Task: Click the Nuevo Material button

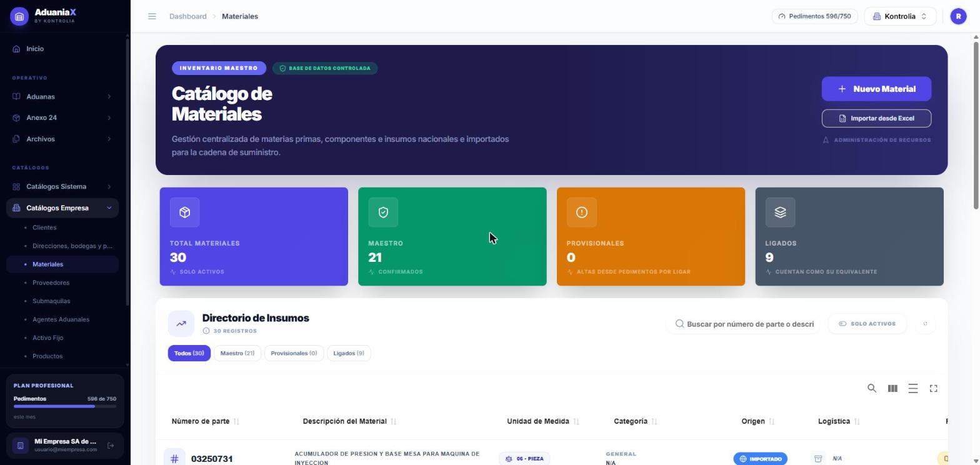Action: click(876, 89)
